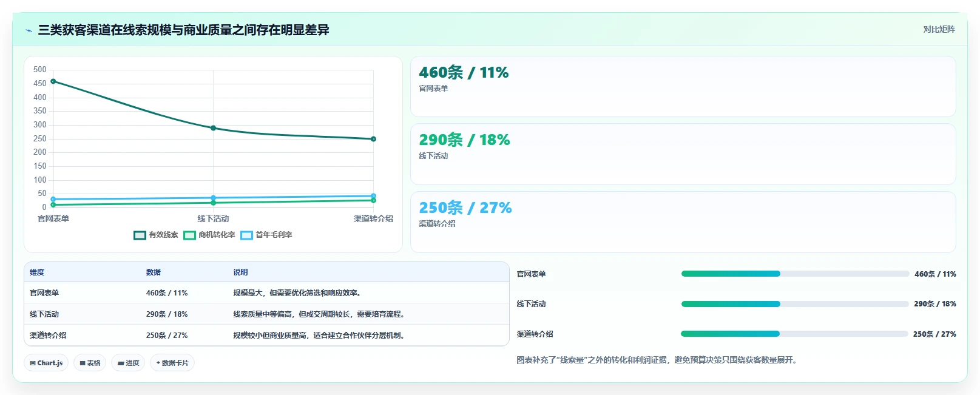Click the 渠道转介绍 x-axis label

click(x=373, y=218)
